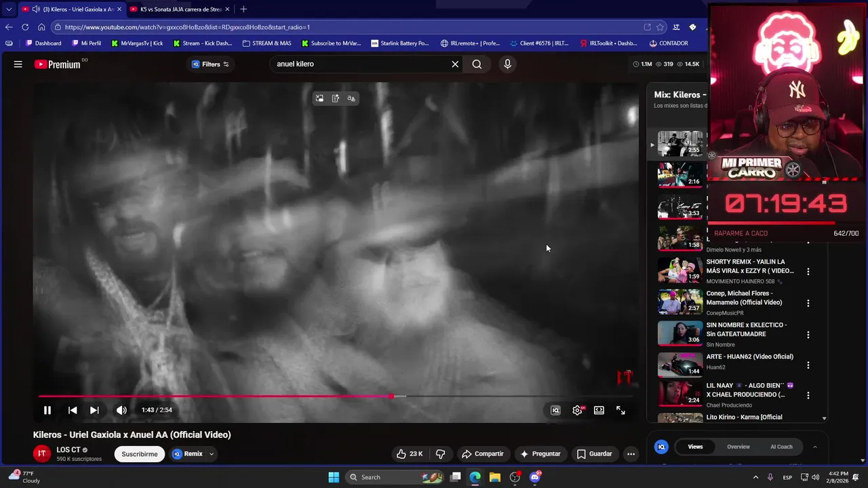Like the video with 23 K
The height and width of the screenshot is (488, 868).
[410, 454]
